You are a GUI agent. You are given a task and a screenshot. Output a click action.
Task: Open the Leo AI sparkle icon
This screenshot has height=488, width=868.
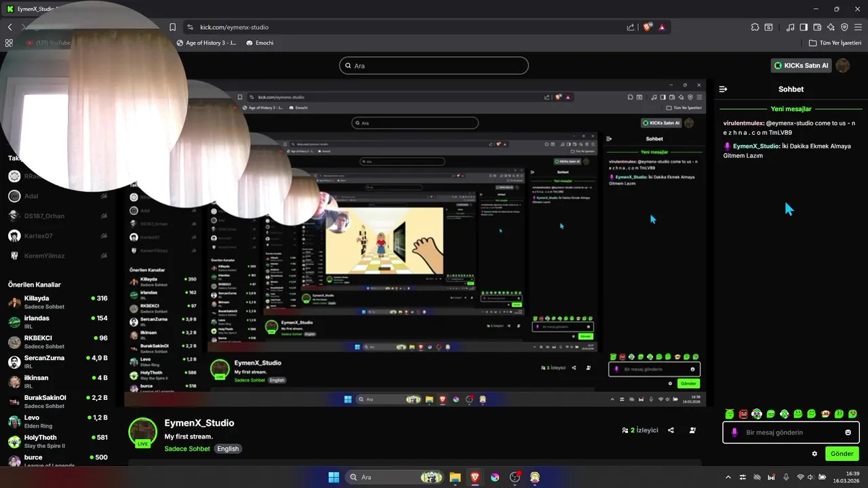coord(831,27)
